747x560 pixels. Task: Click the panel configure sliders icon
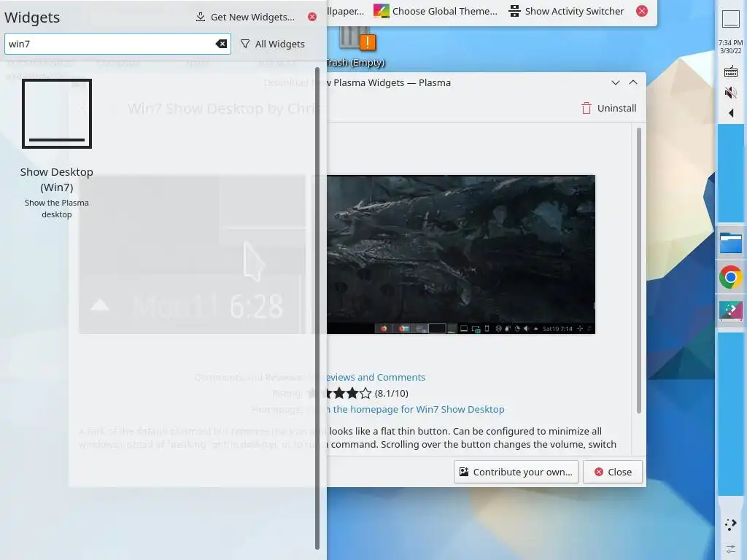(731, 548)
